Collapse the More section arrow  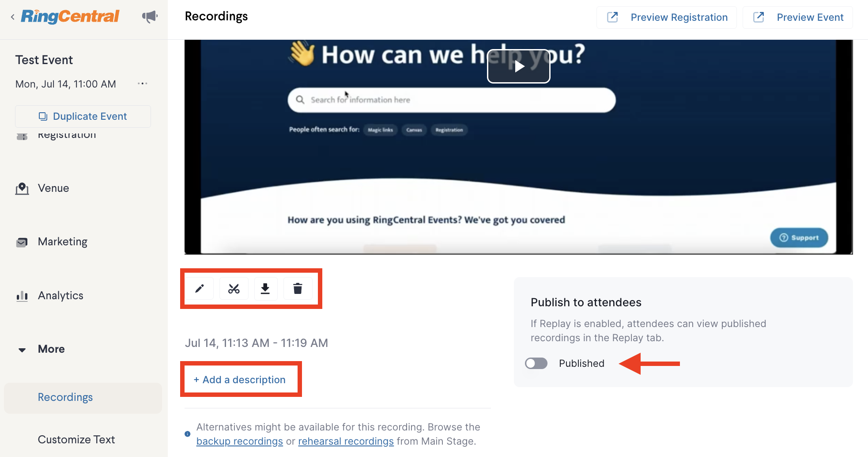(22, 350)
